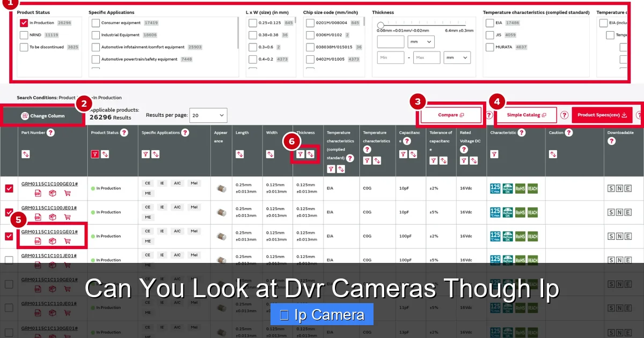Check the JIS temperature characteristics standard
The height and width of the screenshot is (338, 644).
[490, 35]
